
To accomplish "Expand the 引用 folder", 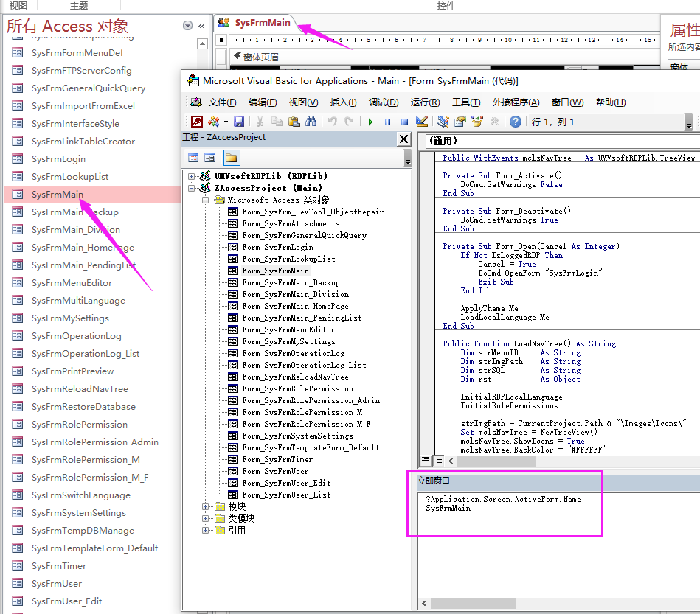I will (x=205, y=530).
